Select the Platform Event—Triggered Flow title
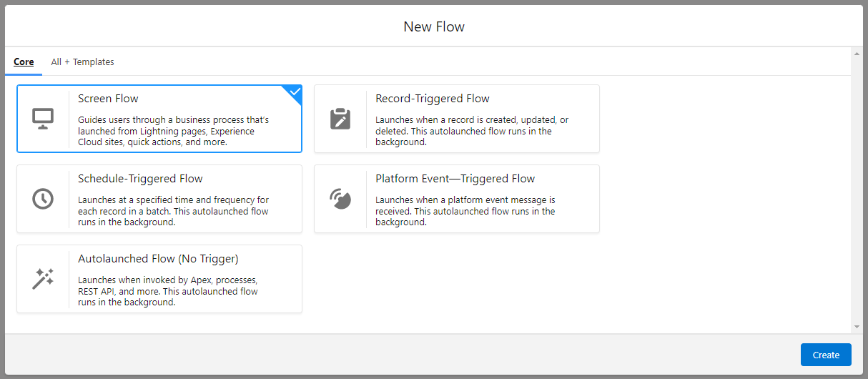 [455, 179]
